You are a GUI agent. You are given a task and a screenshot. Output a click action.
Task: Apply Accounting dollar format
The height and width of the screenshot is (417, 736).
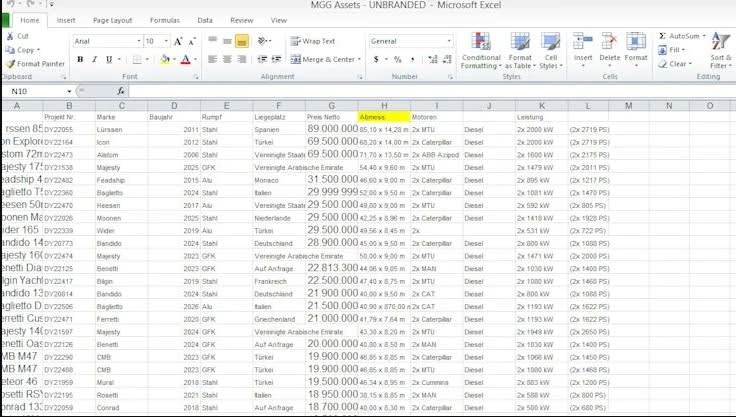(x=376, y=60)
